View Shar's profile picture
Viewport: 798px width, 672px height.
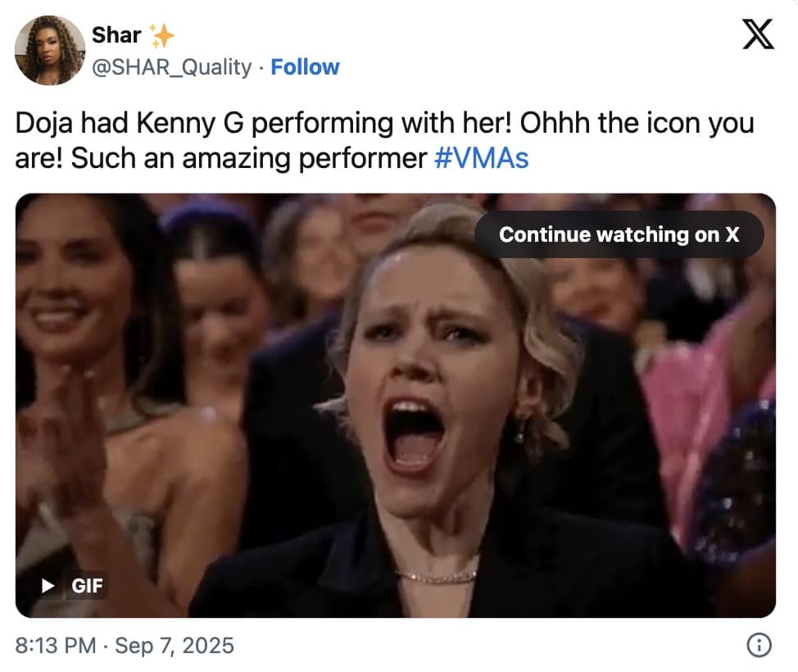[49, 49]
